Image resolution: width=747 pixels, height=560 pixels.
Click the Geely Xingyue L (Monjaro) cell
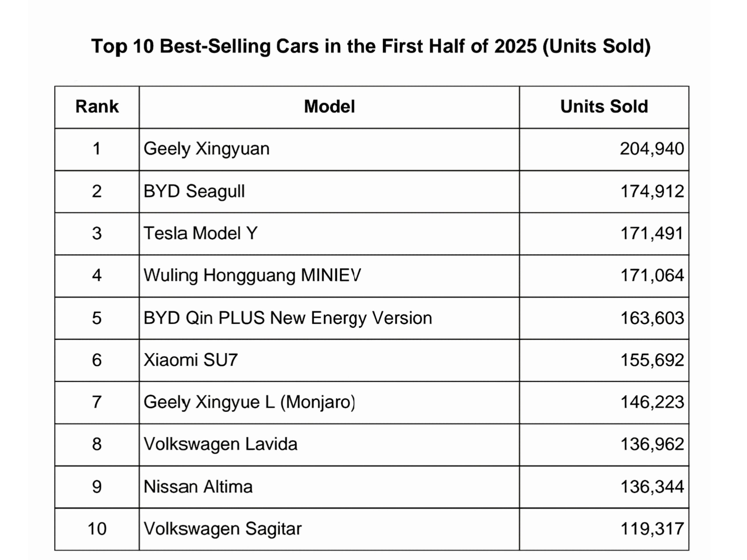(x=249, y=402)
